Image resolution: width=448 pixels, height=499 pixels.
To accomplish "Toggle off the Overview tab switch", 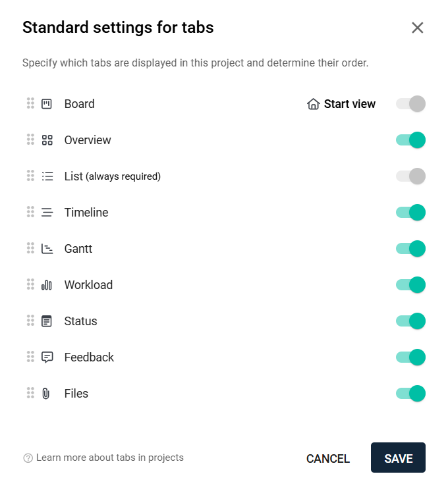I will pyautogui.click(x=410, y=140).
